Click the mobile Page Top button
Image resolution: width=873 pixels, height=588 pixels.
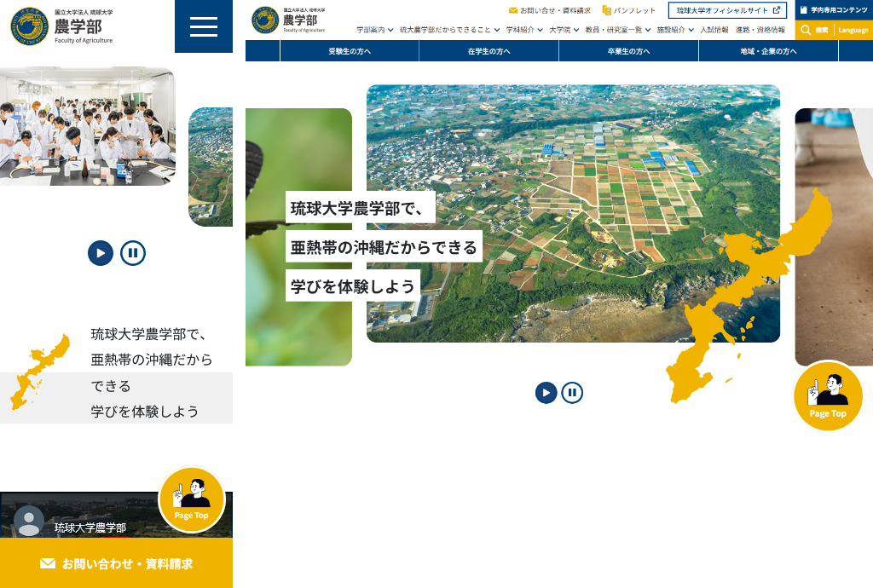coord(192,499)
